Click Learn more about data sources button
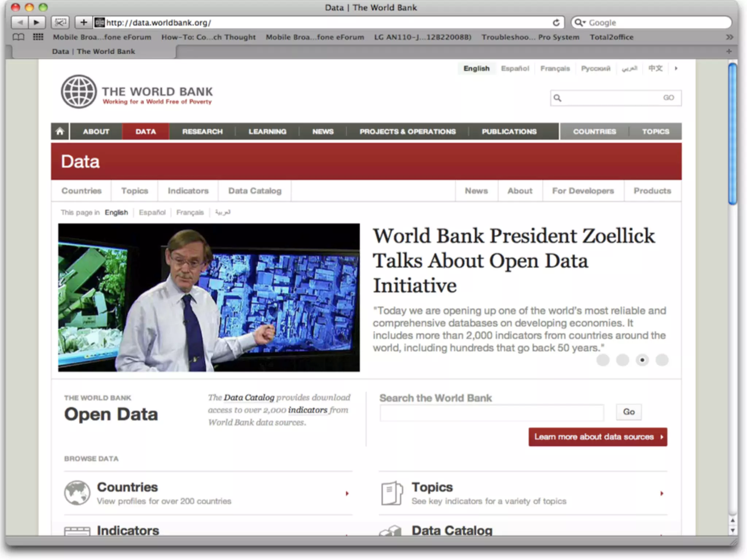The width and height of the screenshot is (747, 560). tap(597, 437)
